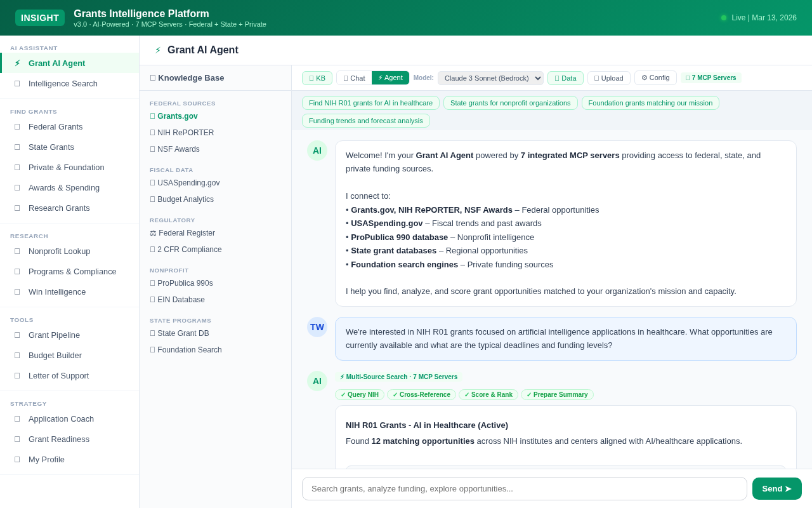Open the Budget Builder tool
This screenshot has width=812, height=508.
(55, 356)
